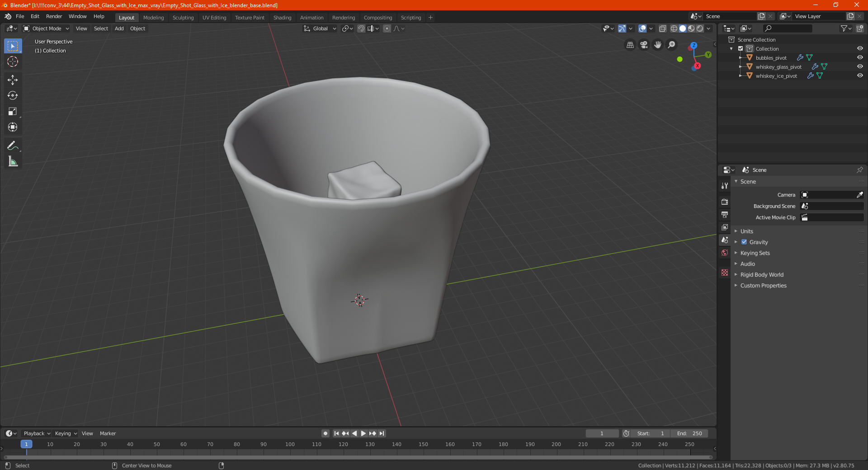Open the Render properties tab
868x470 pixels.
[x=725, y=202]
